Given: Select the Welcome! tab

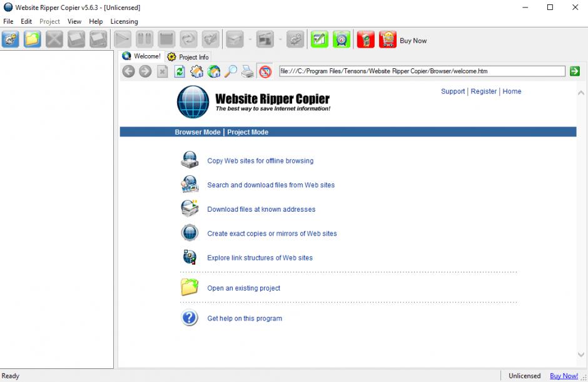Looking at the screenshot, I should pos(141,56).
